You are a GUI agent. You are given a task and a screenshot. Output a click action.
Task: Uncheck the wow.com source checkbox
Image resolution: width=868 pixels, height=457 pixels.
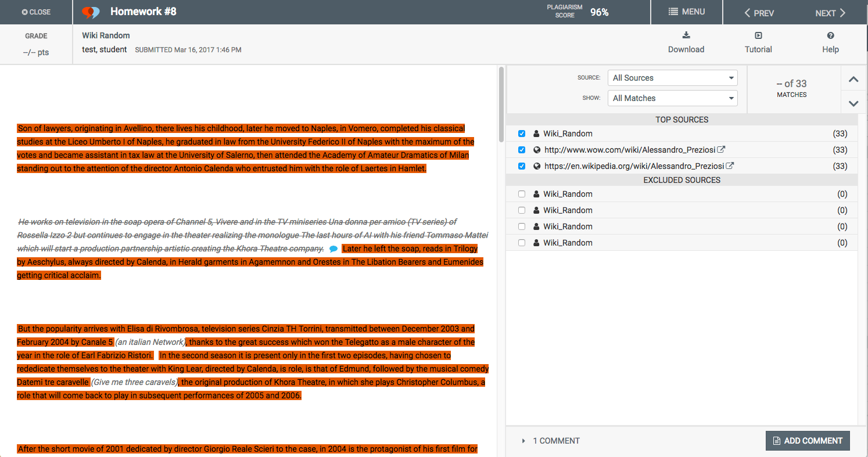tap(522, 150)
